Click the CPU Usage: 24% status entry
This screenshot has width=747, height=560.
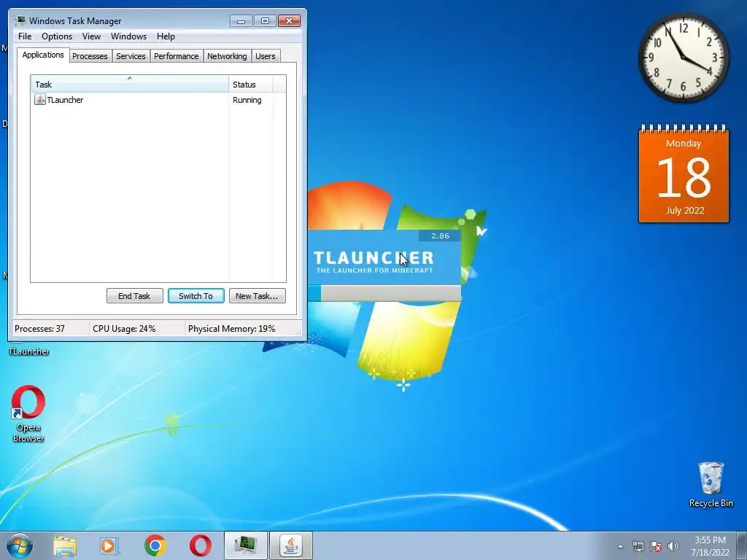click(x=124, y=329)
